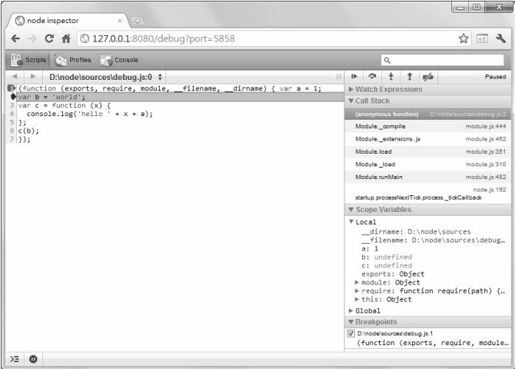Expand the require function variable
This screenshot has height=369, width=515.
click(357, 291)
